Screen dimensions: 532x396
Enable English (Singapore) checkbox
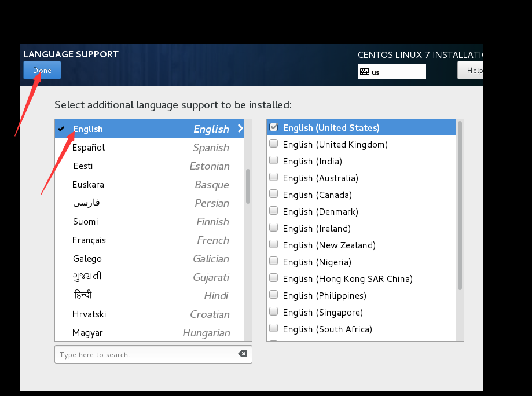click(x=273, y=312)
